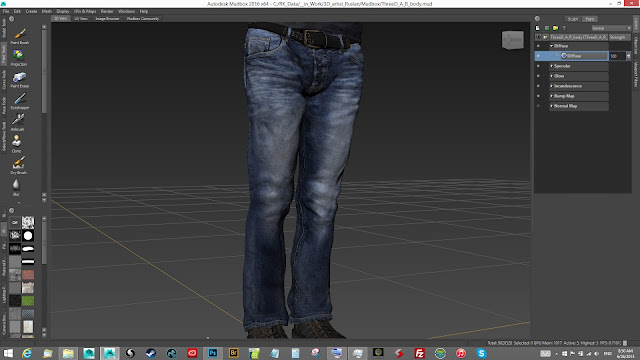Expand the Bump Map channel

(551, 96)
